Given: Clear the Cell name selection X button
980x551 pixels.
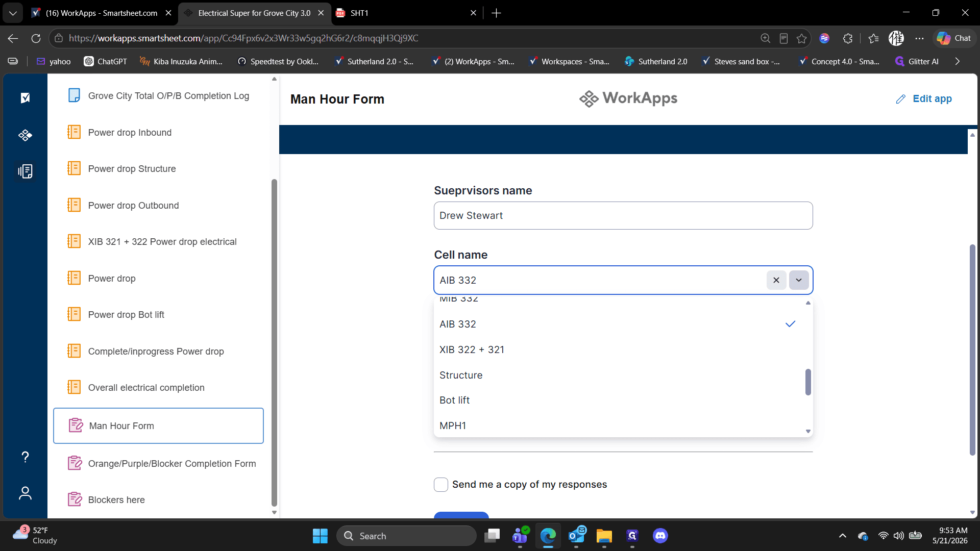Looking at the screenshot, I should (776, 280).
